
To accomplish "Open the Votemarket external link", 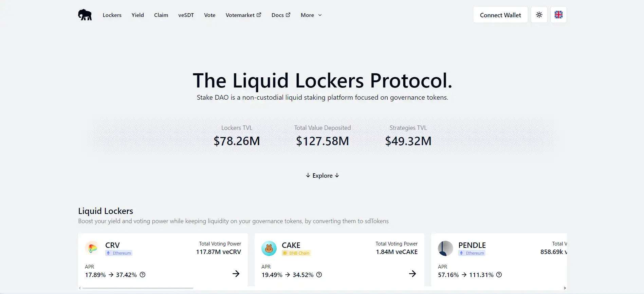I will click(x=243, y=15).
